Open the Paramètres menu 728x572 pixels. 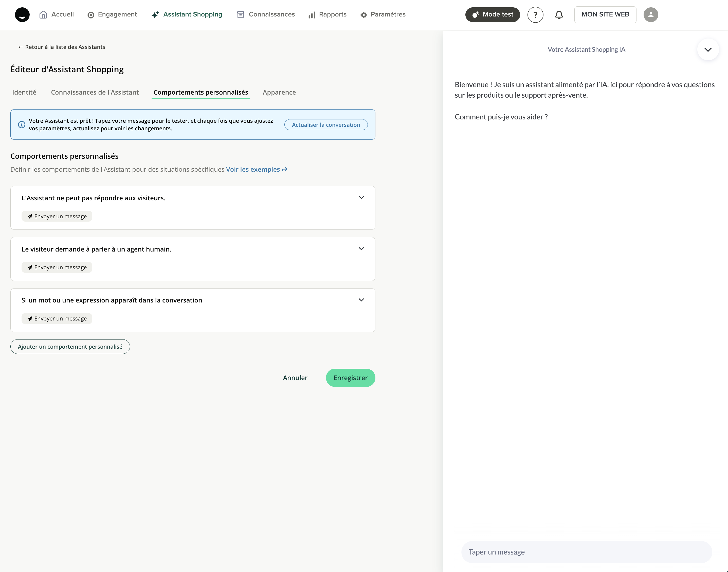click(383, 15)
